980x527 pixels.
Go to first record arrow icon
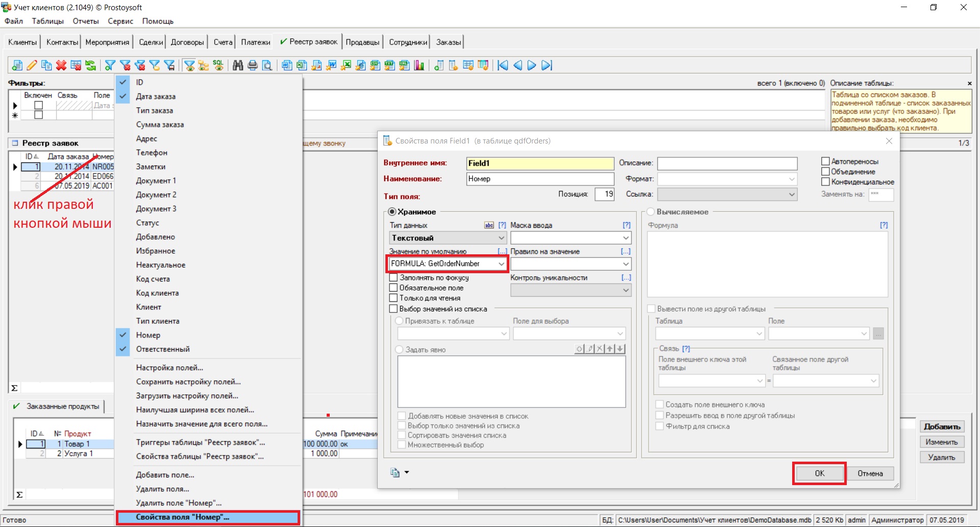pos(503,65)
